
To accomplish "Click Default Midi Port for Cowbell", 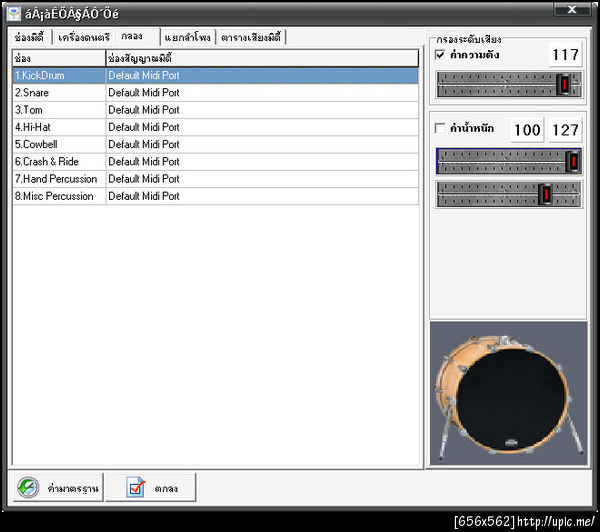I will pos(262,144).
